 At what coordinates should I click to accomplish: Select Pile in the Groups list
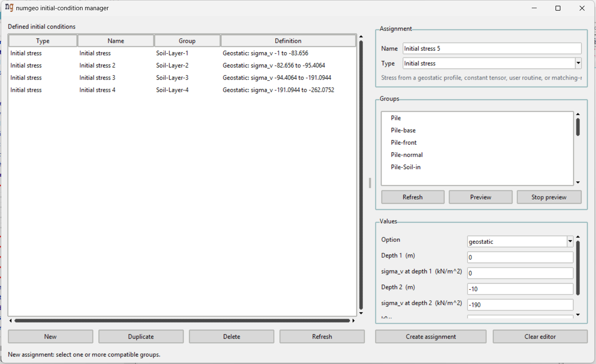click(477, 118)
